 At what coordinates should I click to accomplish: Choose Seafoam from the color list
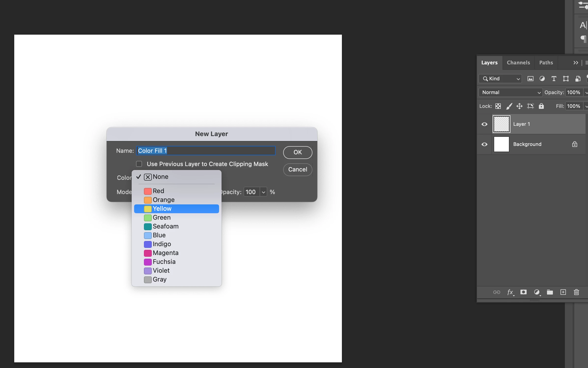pyautogui.click(x=165, y=226)
